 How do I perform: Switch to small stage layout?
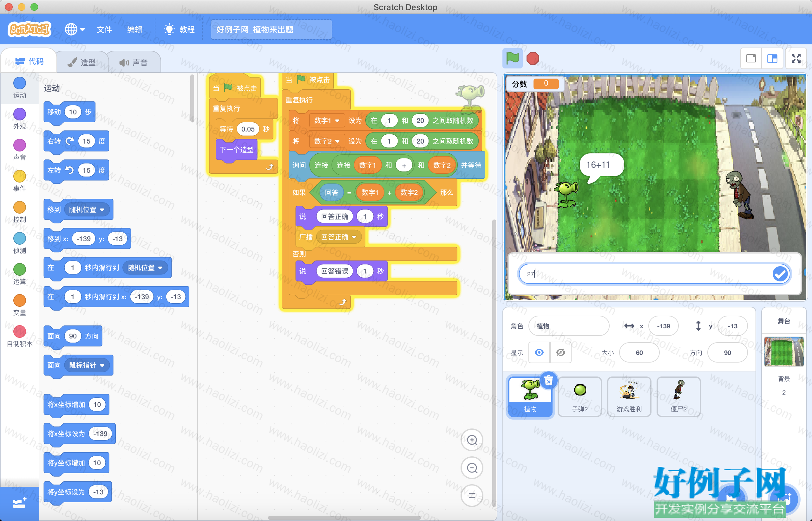[x=751, y=59]
